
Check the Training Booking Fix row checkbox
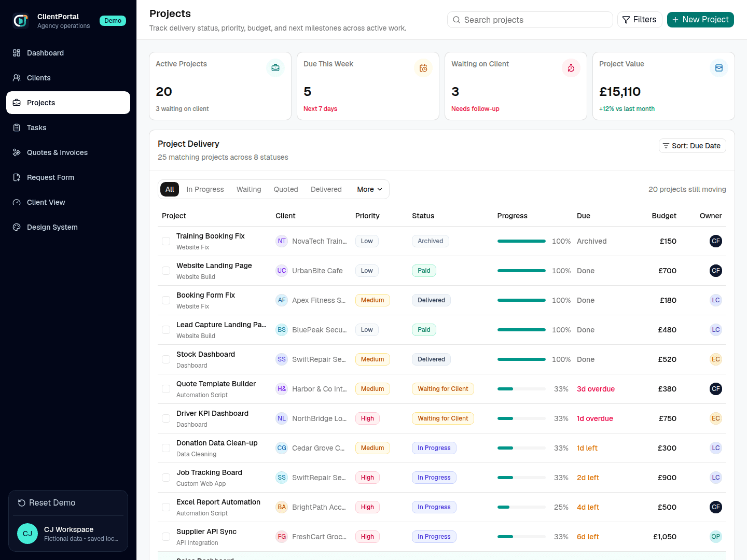coord(166,241)
